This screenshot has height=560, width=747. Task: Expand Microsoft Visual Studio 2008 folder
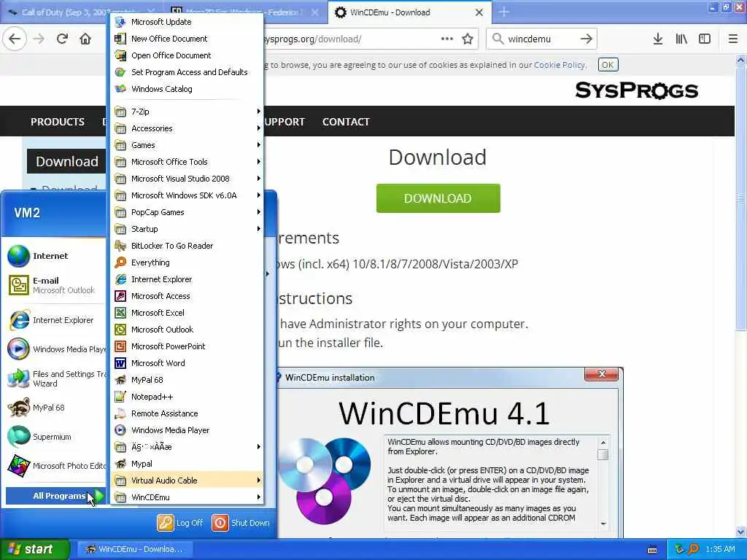[187, 179]
